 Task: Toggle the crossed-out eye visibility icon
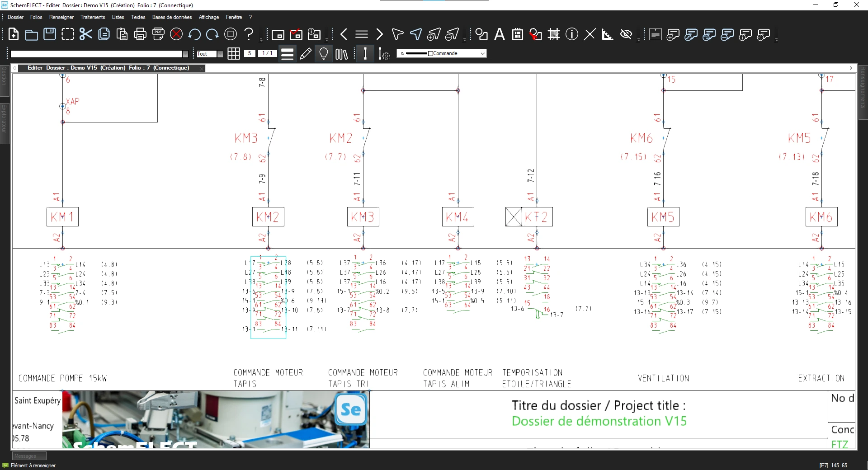click(626, 34)
